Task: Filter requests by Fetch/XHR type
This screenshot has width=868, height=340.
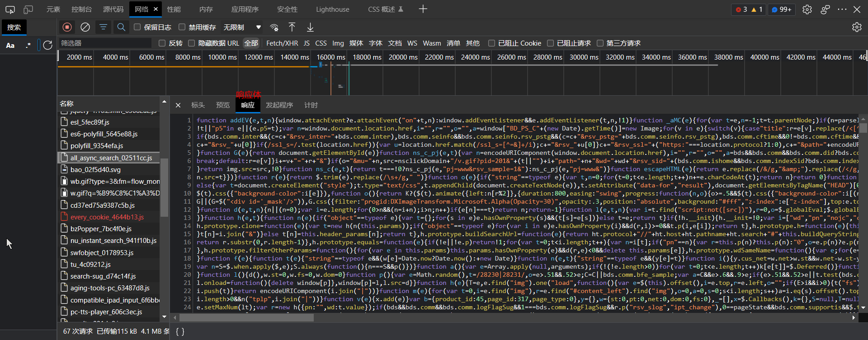Action: pos(282,43)
